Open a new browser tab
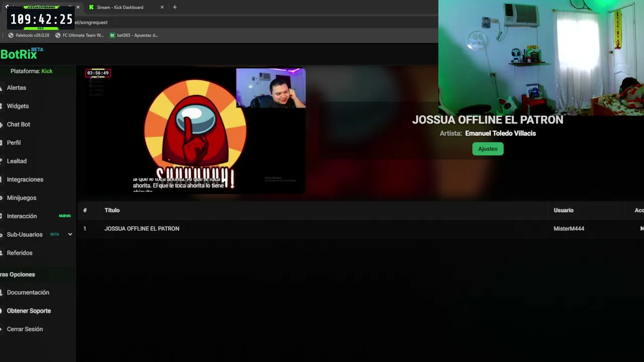This screenshot has height=362, width=644. coord(175,7)
